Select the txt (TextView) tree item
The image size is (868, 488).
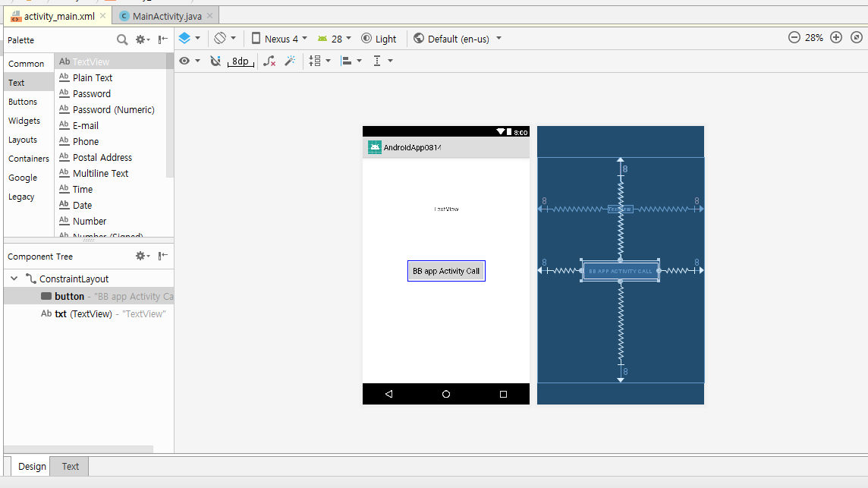tap(89, 314)
